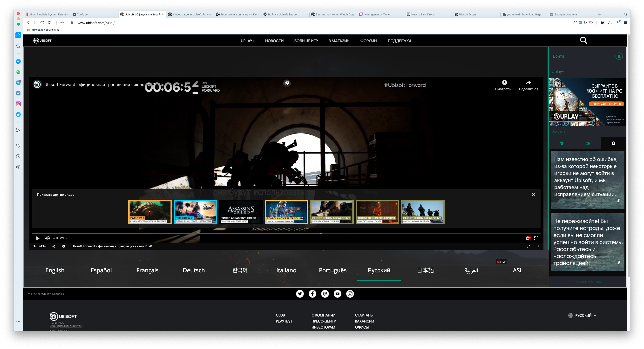The width and height of the screenshot is (644, 349).
Task: Click the Telegram icon in browser sidebar
Action: pos(18,83)
